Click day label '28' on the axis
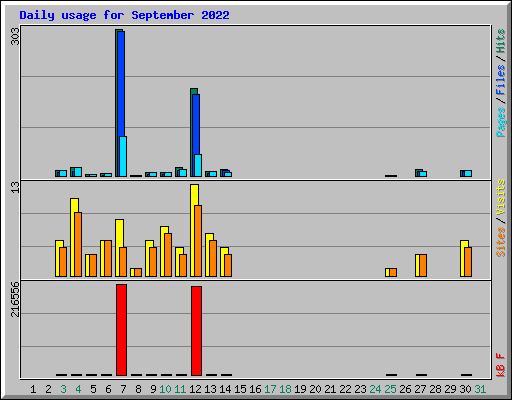The height and width of the screenshot is (400, 512). 435,389
